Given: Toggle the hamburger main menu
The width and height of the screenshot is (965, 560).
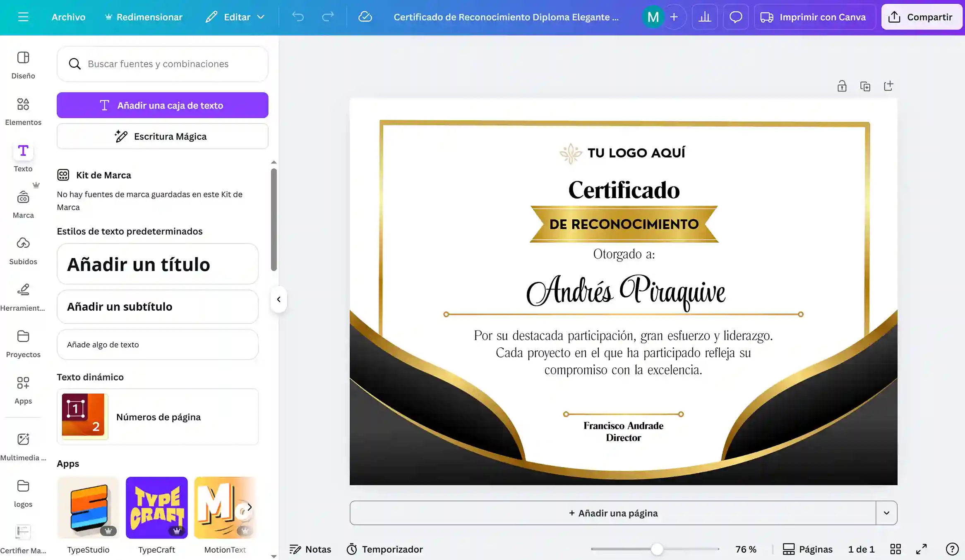Looking at the screenshot, I should [x=23, y=17].
